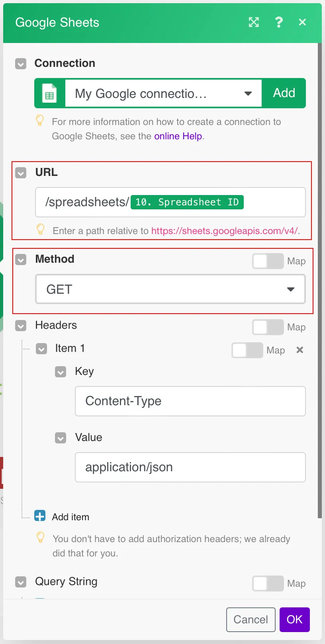Image resolution: width=325 pixels, height=644 pixels.
Task: Select the 10. Spreadsheet ID pill
Action: (187, 202)
